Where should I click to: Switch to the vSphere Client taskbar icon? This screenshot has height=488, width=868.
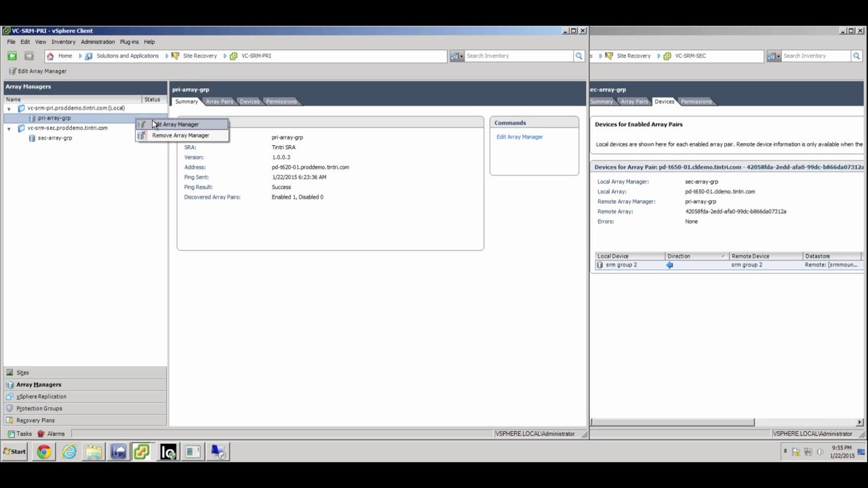141,452
